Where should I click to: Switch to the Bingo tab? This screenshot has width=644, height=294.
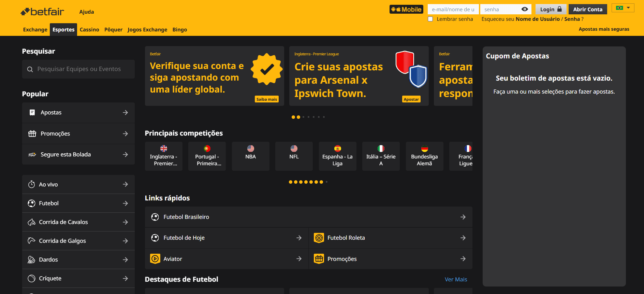(180, 30)
